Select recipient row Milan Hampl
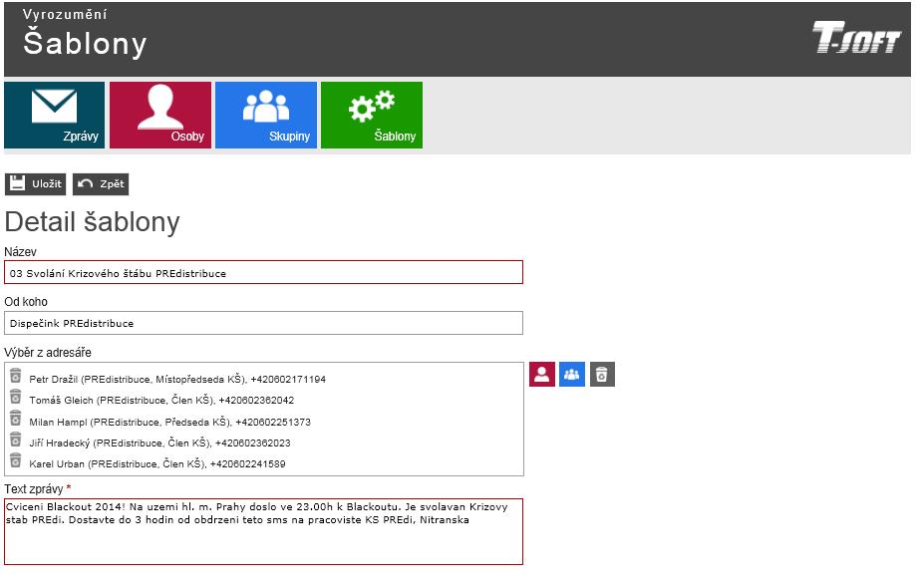916x588 pixels. point(170,423)
